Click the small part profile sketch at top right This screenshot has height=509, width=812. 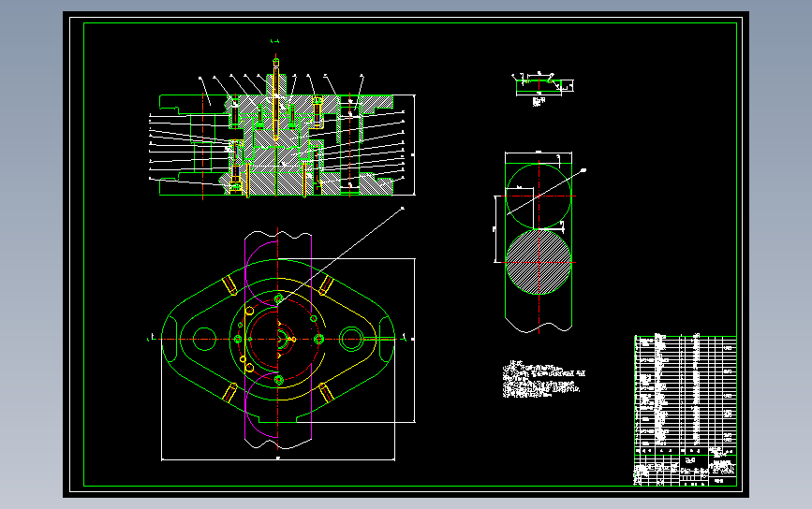[x=542, y=86]
